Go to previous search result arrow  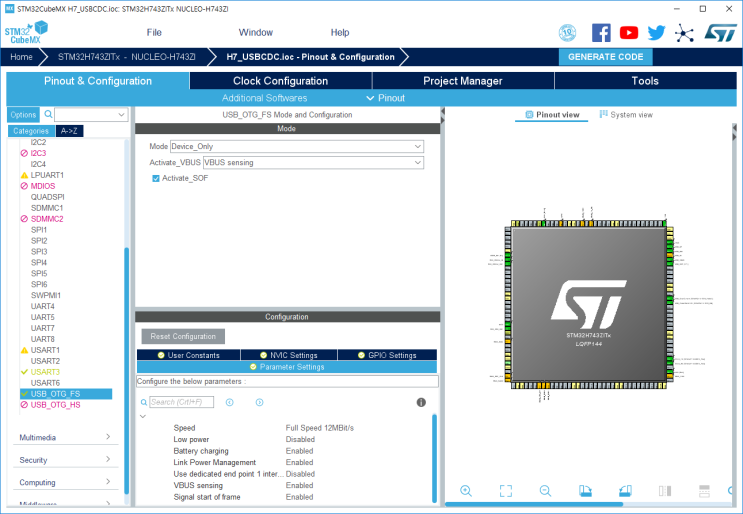230,402
